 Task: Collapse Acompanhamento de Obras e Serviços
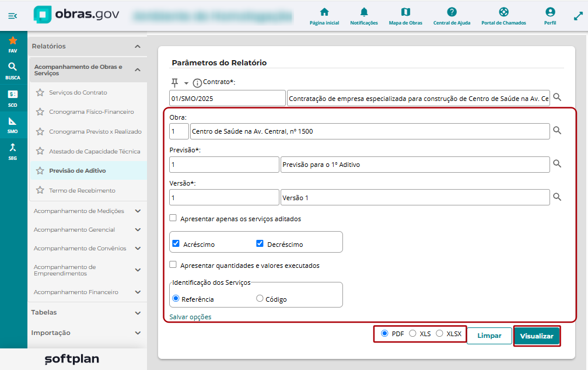138,70
